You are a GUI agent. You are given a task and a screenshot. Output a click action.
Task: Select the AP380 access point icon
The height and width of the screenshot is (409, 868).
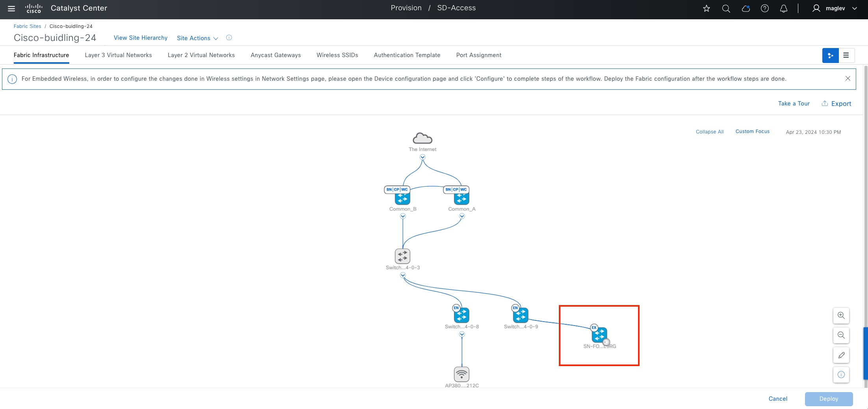click(462, 374)
